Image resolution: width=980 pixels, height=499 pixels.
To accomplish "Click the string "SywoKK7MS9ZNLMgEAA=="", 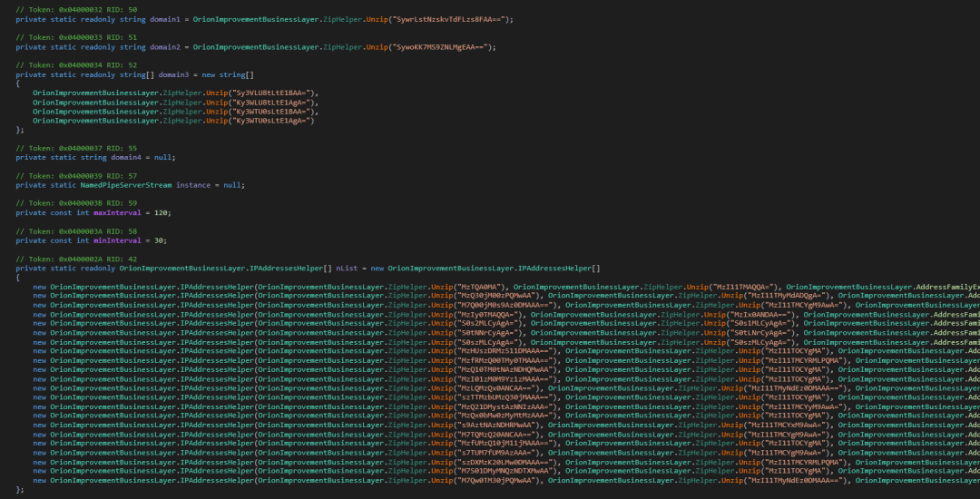I will point(438,47).
